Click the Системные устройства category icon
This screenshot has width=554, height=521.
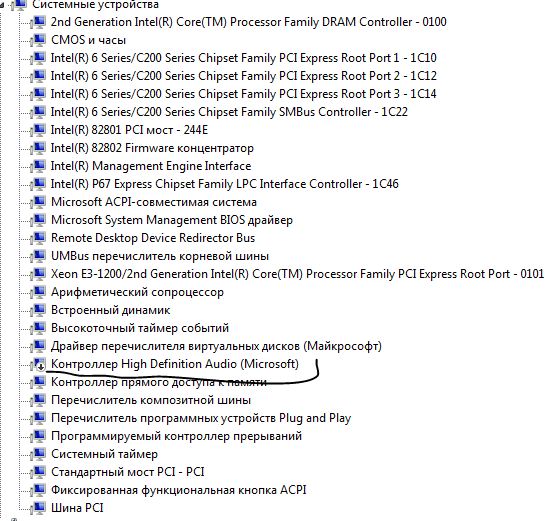pos(19,5)
